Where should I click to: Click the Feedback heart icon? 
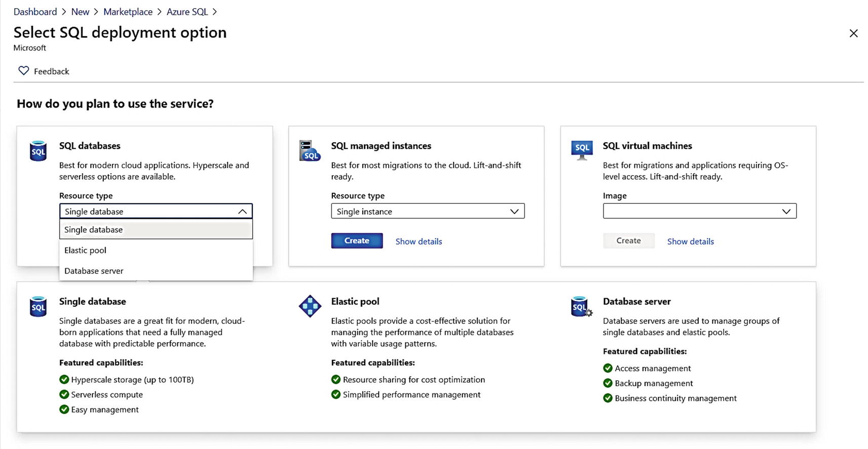tap(23, 71)
